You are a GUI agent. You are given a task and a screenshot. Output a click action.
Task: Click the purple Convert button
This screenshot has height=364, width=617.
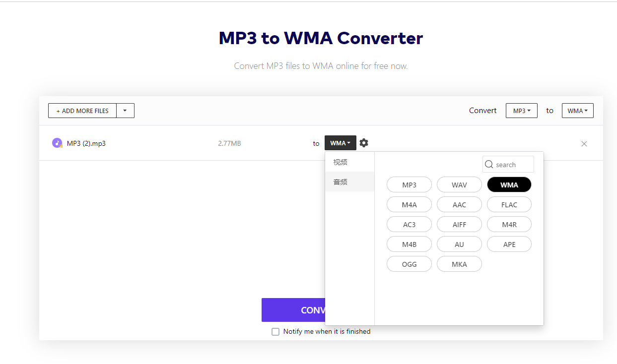point(293,310)
